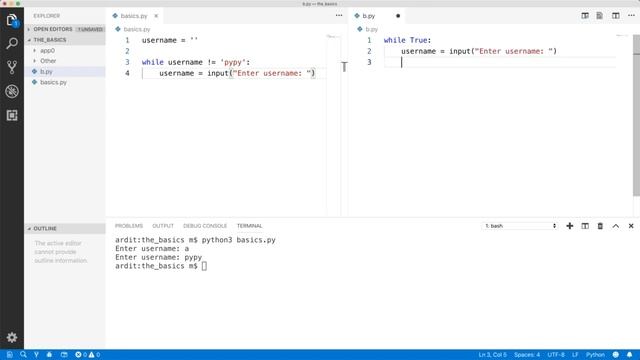Click line 3 'while username' in basics.py
This screenshot has height=360, width=640.
[x=196, y=62]
